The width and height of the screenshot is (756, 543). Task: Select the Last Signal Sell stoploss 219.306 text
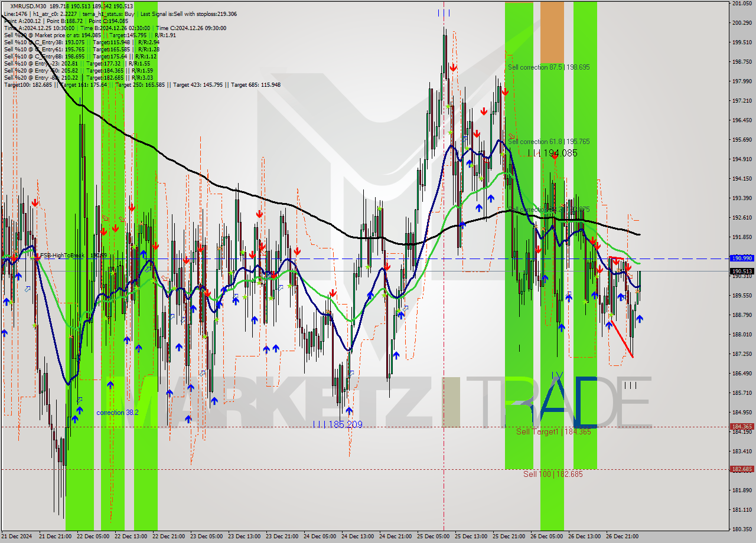pos(188,13)
